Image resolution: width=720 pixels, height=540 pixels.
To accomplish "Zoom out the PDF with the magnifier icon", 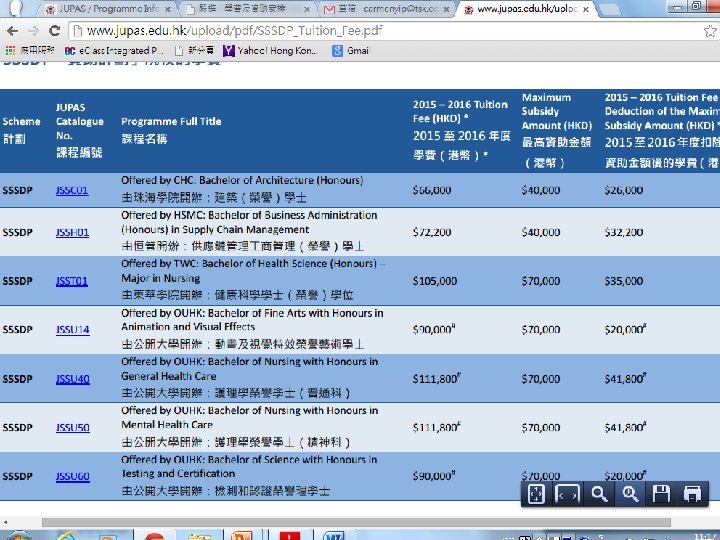I will pos(599,494).
